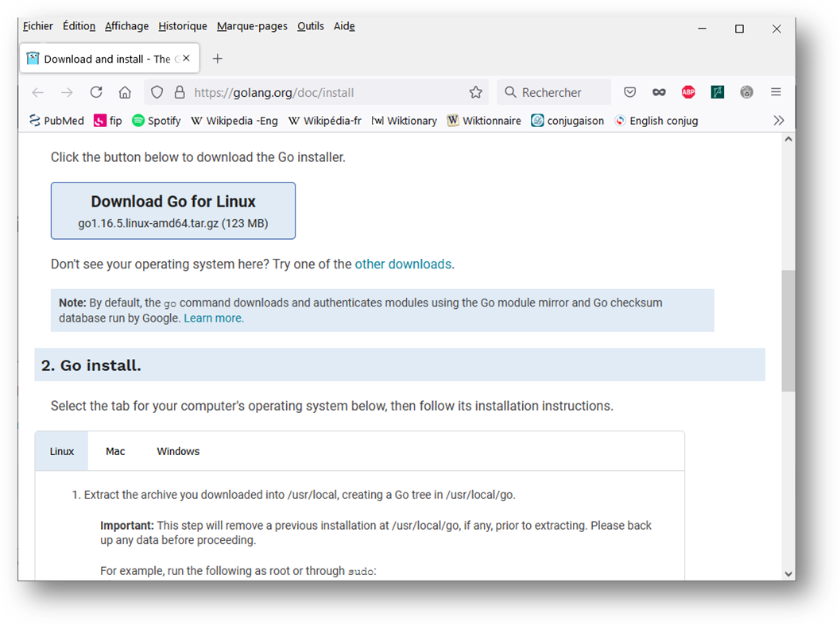Reload the current page
The width and height of the screenshot is (840, 625).
pos(96,92)
